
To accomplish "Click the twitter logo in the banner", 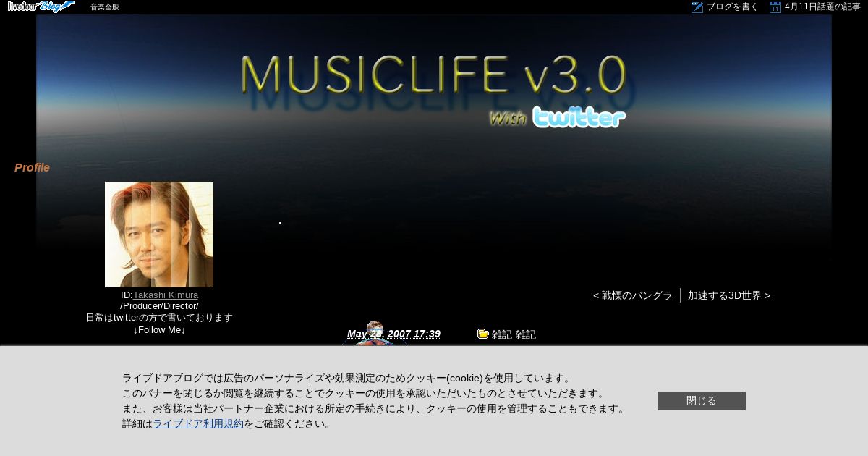I will click(579, 117).
